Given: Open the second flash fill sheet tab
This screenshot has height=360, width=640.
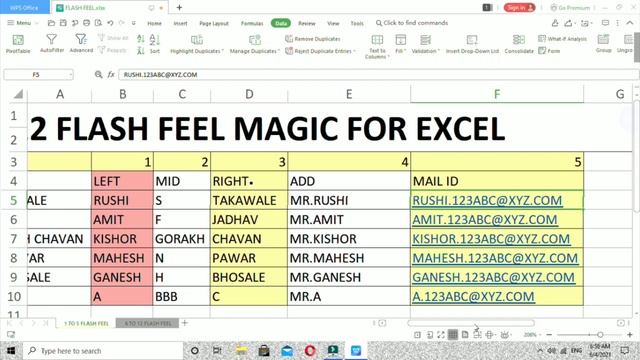Looking at the screenshot, I should click(147, 323).
